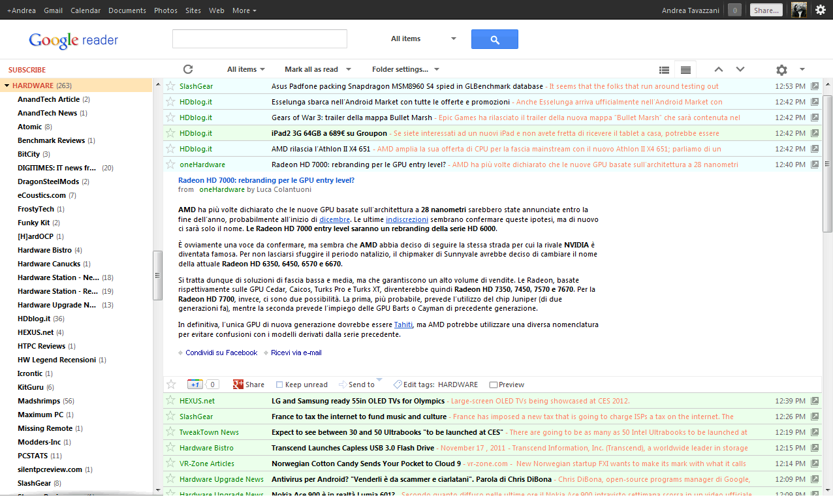
Task: Star the oneHardware Radeon HD 7000 item
Action: (170, 165)
